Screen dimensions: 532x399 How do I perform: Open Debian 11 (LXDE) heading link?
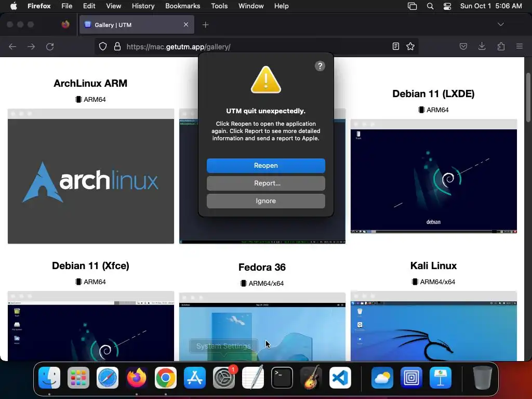click(433, 94)
